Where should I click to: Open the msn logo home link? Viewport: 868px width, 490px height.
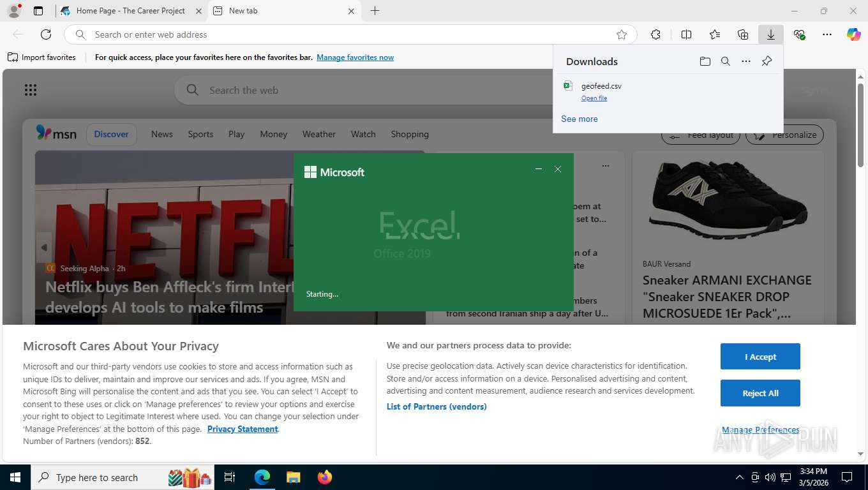click(56, 133)
